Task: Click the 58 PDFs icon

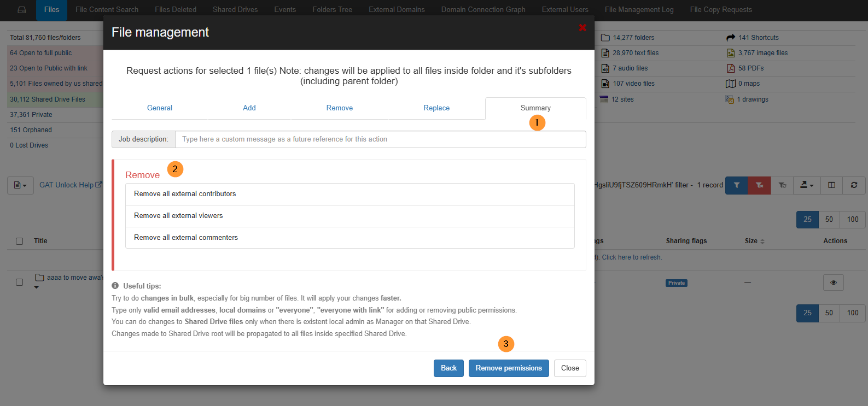Action: coord(731,68)
